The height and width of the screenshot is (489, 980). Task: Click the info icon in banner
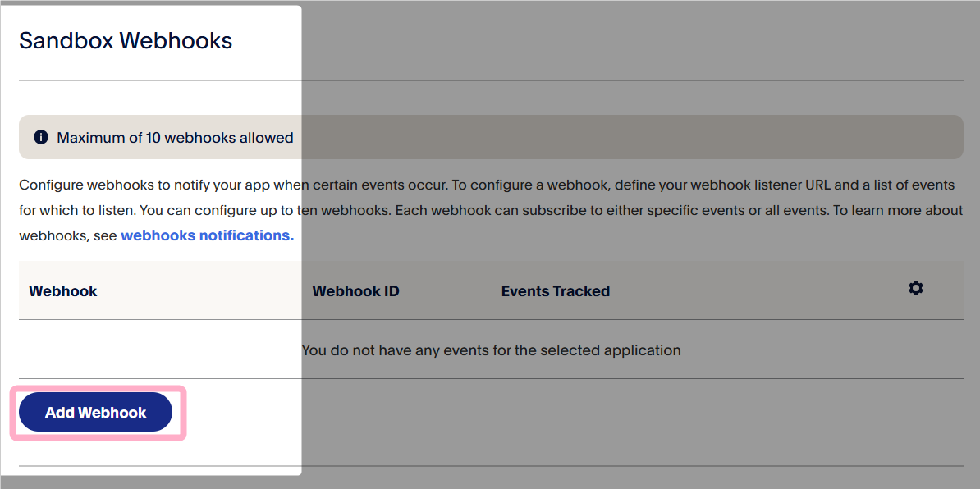[41, 137]
